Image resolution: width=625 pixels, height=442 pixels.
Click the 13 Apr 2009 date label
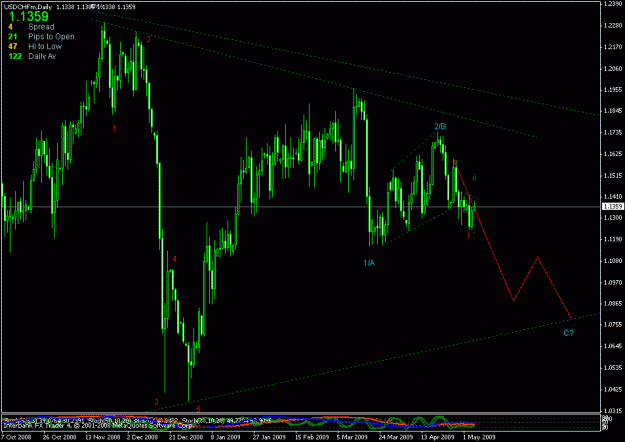[x=438, y=437]
